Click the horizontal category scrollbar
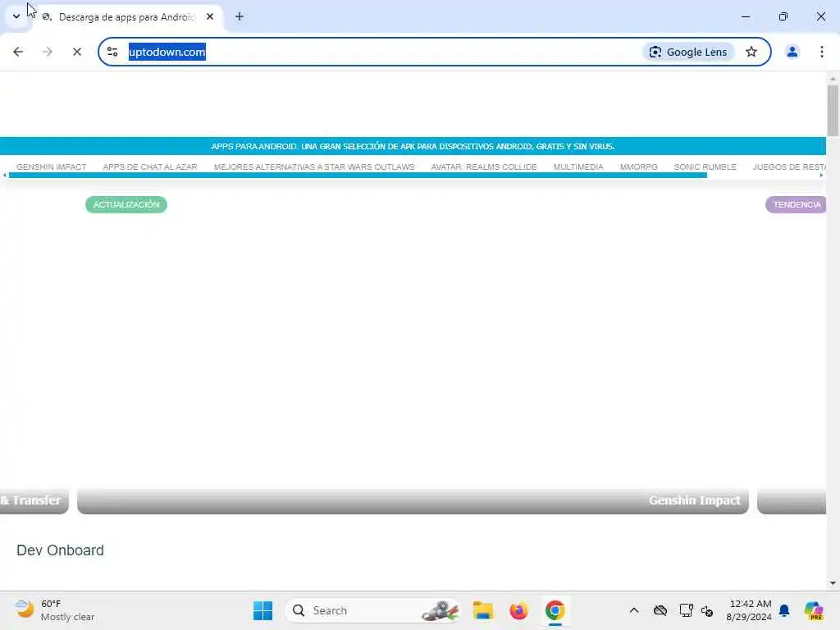840x630 pixels. [358, 176]
